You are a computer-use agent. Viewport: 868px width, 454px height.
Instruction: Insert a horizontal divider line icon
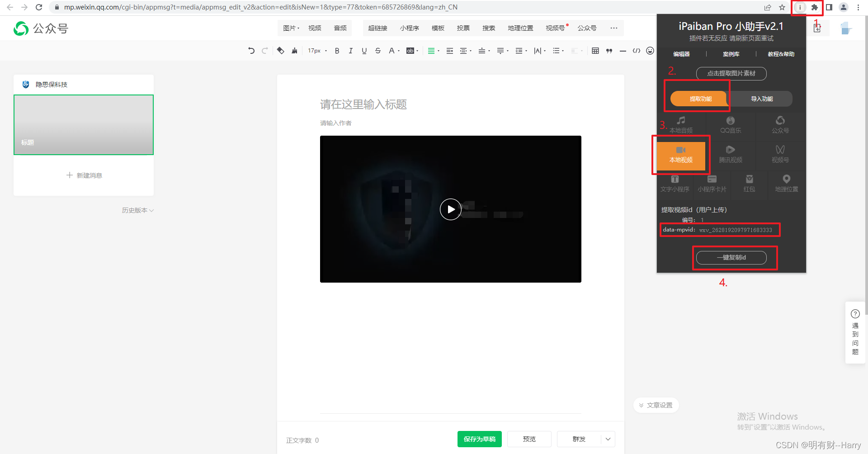point(623,51)
